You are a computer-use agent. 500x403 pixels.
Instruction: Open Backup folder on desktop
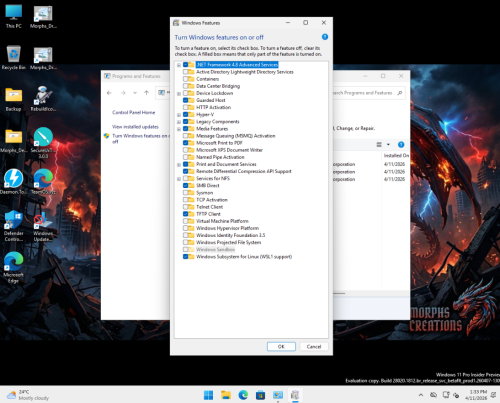tap(14, 99)
